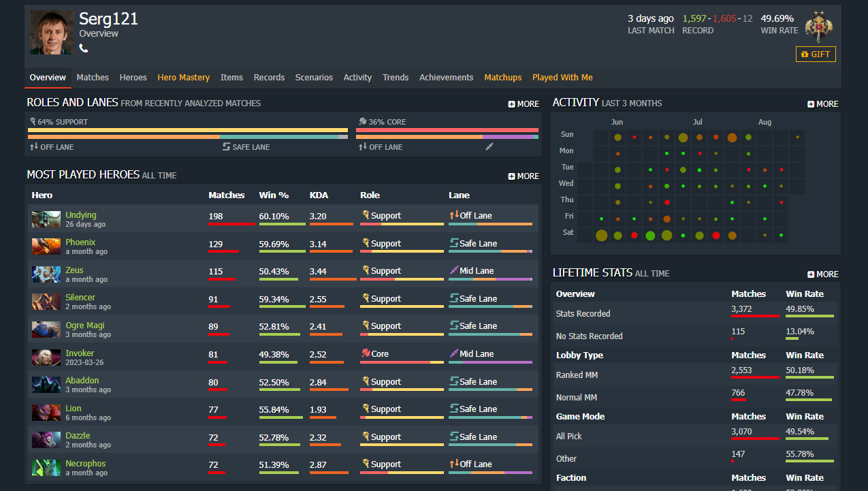Expand Roles and Lanes with MORE
Image resolution: width=868 pixels, height=491 pixels.
click(524, 104)
